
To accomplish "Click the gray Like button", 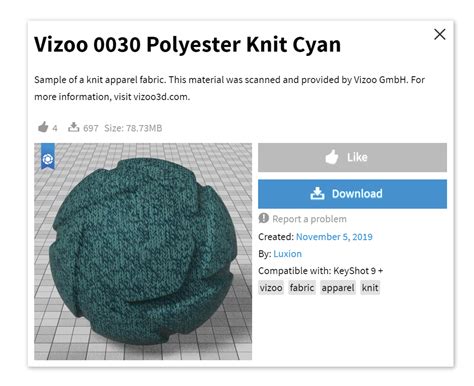I will [x=352, y=157].
